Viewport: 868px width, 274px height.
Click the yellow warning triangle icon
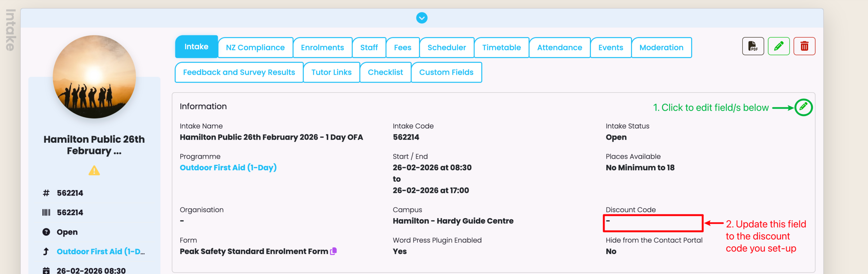click(x=94, y=170)
